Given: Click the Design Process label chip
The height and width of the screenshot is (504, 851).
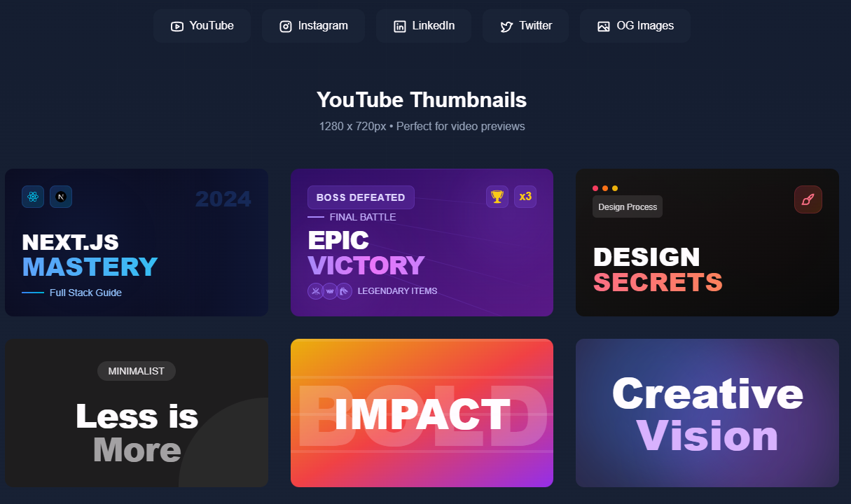Looking at the screenshot, I should tap(628, 206).
